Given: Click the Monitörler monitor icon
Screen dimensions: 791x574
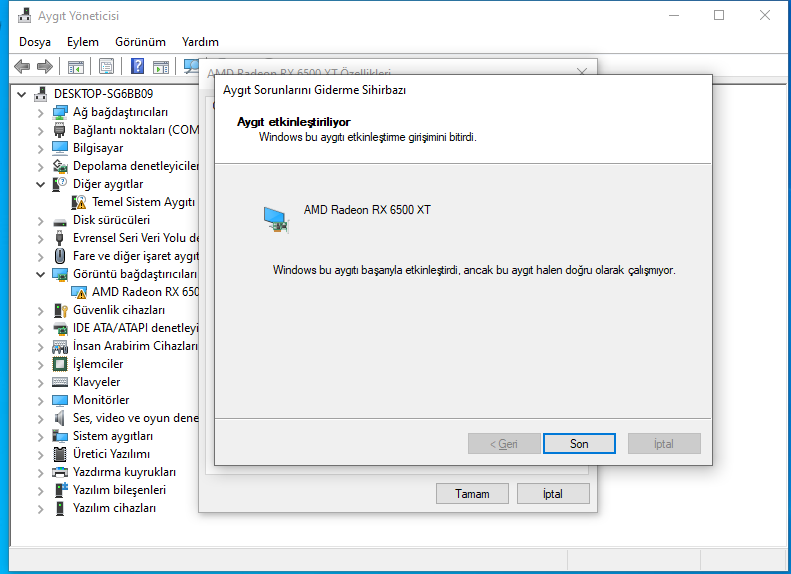Looking at the screenshot, I should pyautogui.click(x=60, y=400).
